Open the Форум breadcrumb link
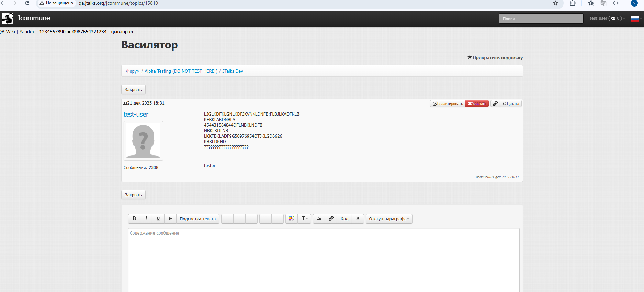The height and width of the screenshot is (292, 644). tap(133, 71)
